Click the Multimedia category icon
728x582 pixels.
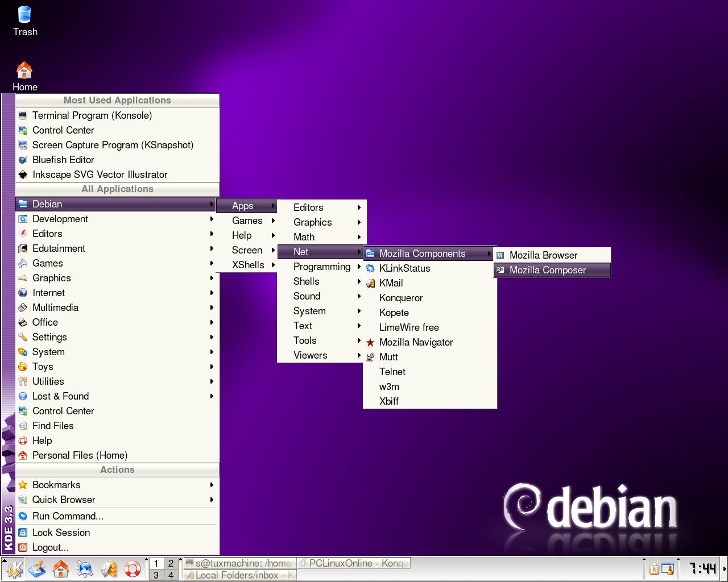tap(23, 307)
